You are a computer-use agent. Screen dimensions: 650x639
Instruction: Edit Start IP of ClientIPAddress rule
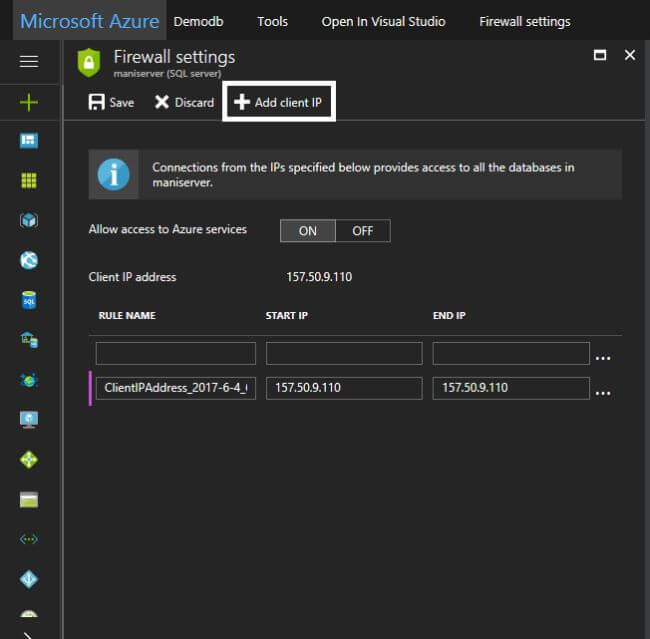(x=344, y=388)
